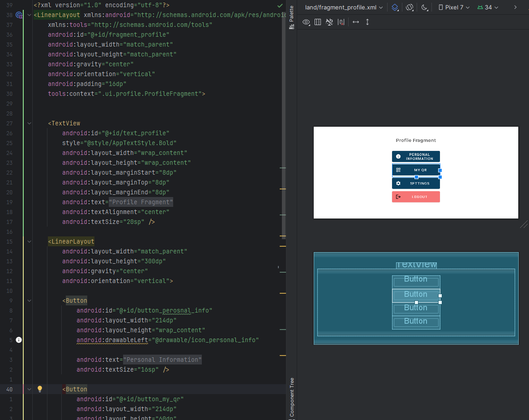Collapse the button_my_qr tag fold arrow
The width and height of the screenshot is (529, 420).
click(30, 389)
